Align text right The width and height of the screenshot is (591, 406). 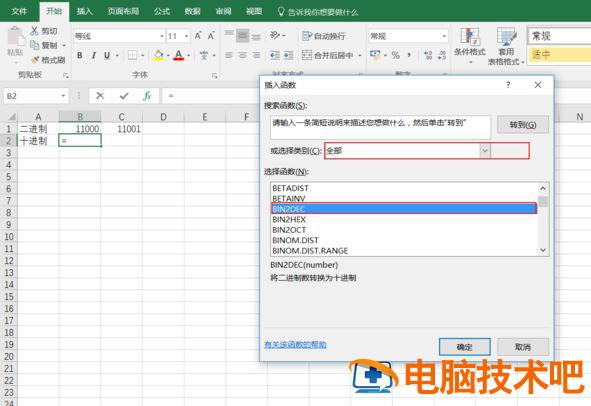point(256,55)
